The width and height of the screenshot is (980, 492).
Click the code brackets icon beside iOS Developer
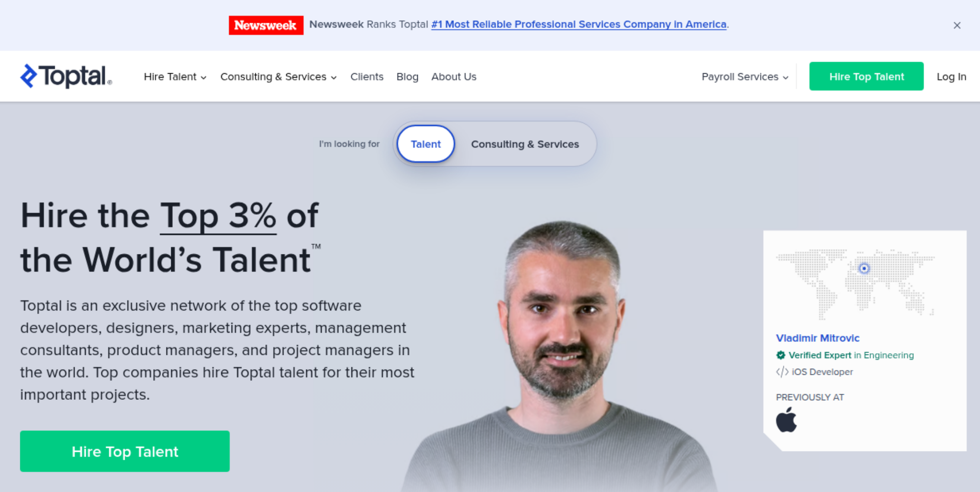pos(782,372)
